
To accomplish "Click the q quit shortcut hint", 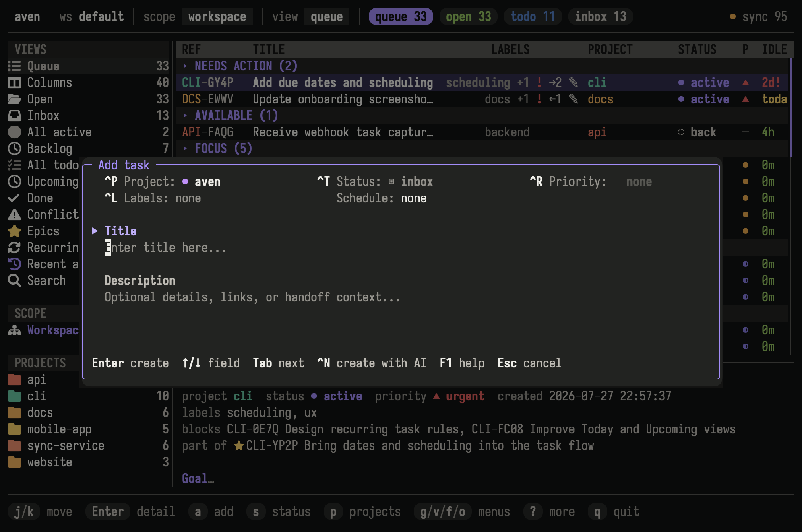I will (x=614, y=511).
